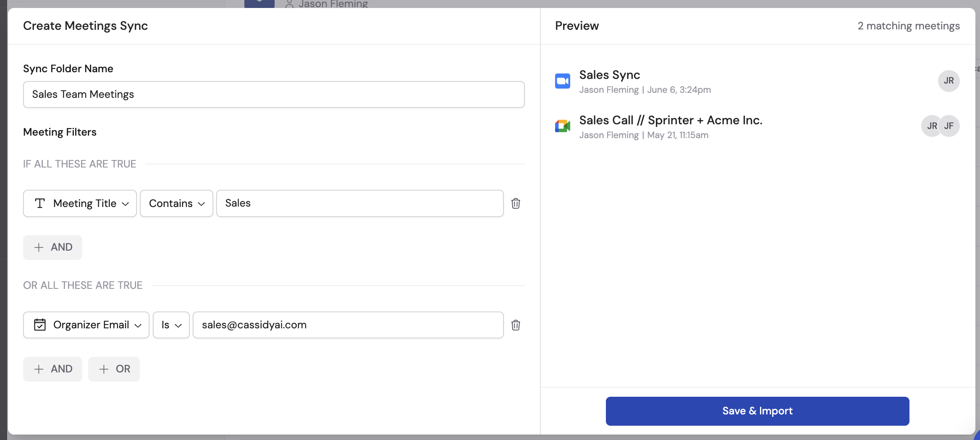Add an AND condition under the title filter
980x440 pixels.
point(52,247)
